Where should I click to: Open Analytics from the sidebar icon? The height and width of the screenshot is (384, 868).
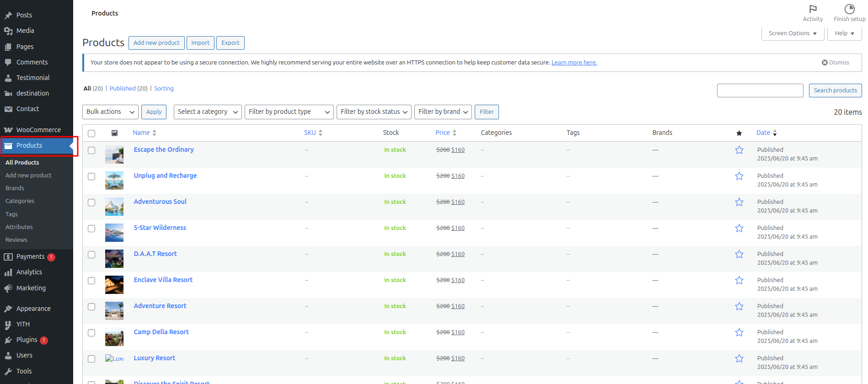coord(8,272)
